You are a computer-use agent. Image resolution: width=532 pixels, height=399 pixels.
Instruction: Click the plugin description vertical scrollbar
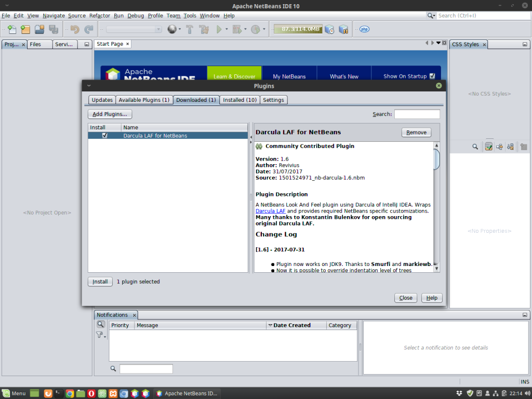click(436, 208)
